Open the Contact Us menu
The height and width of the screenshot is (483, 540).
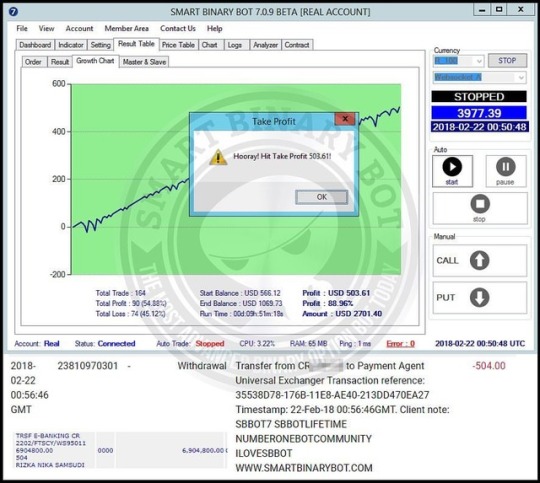[178, 28]
